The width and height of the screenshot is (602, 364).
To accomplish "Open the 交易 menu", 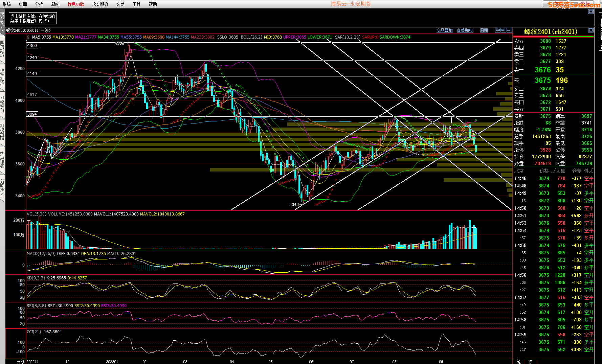I will 120,4.
